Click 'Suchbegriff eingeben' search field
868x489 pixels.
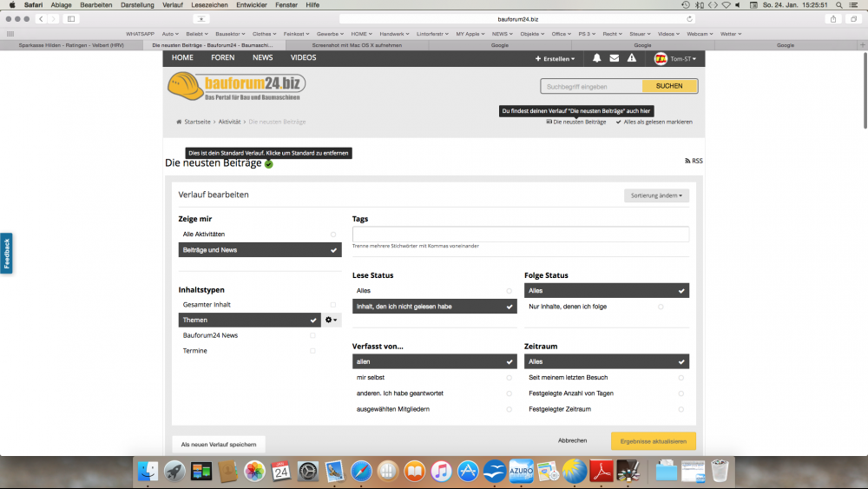coord(591,86)
